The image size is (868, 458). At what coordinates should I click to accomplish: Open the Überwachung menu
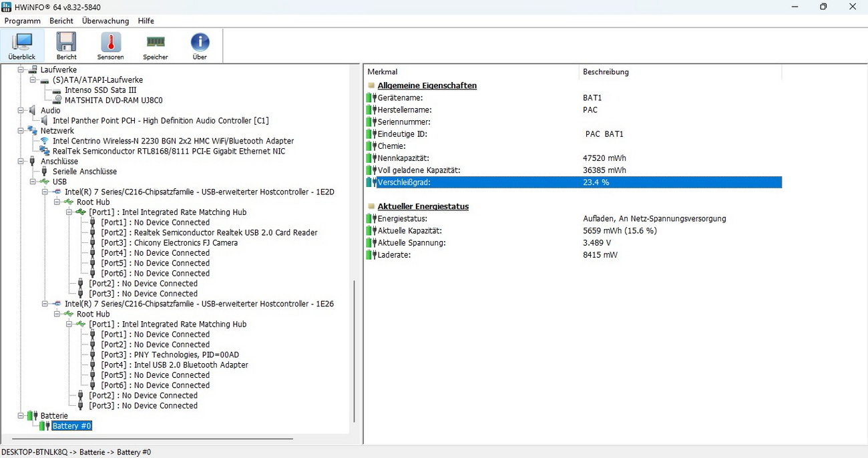pyautogui.click(x=105, y=21)
